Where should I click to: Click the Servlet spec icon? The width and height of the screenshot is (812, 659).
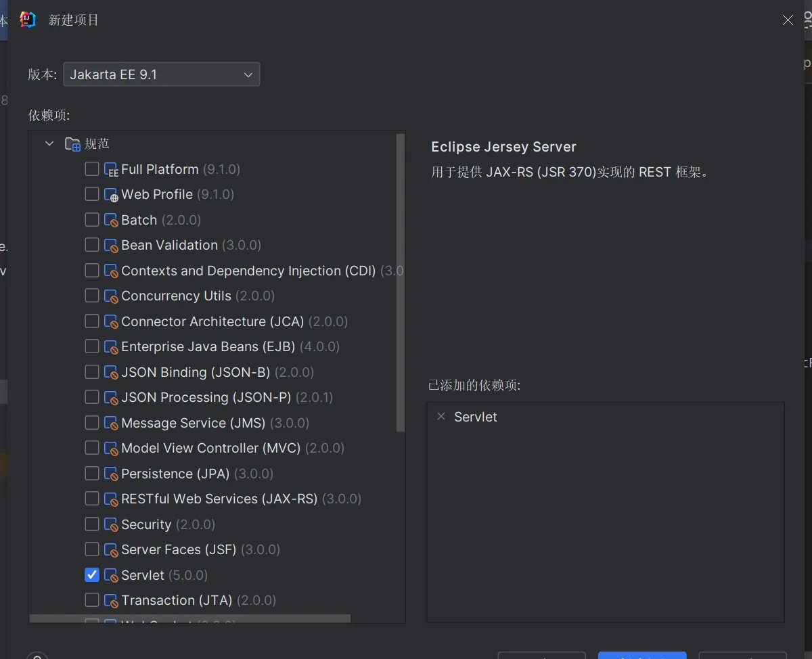click(x=111, y=575)
